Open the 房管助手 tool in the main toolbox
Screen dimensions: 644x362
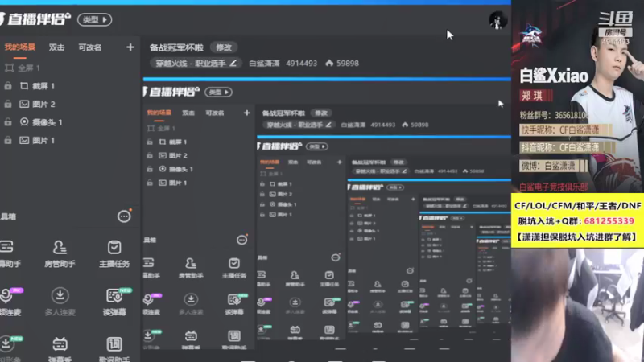point(60,253)
